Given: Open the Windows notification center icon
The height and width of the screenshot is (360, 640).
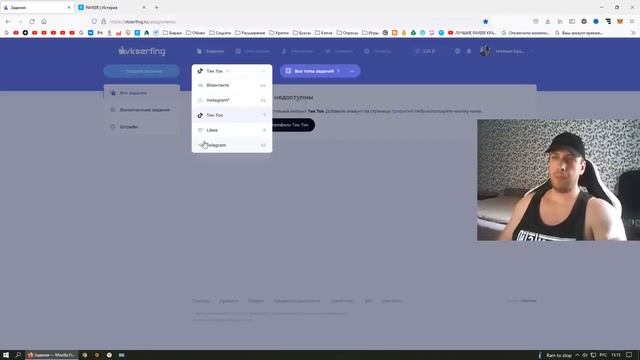Looking at the screenshot, I should coord(629,355).
